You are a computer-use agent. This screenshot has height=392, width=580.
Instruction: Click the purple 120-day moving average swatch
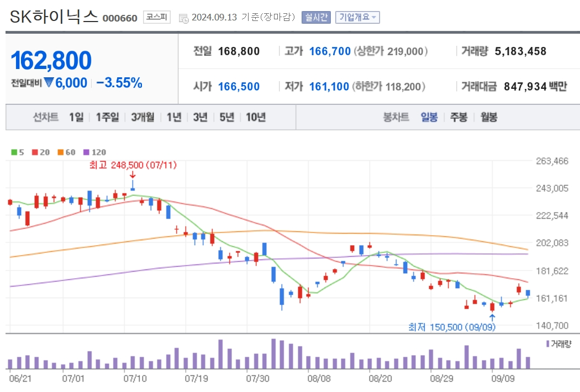[x=87, y=152]
